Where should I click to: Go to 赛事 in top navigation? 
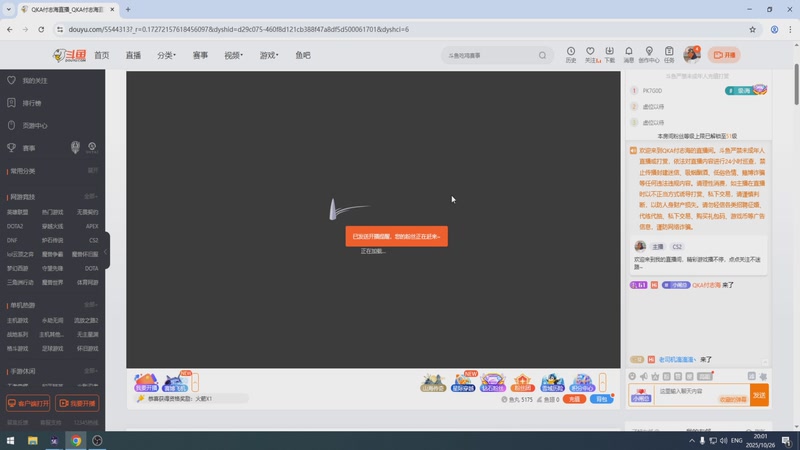pos(200,55)
